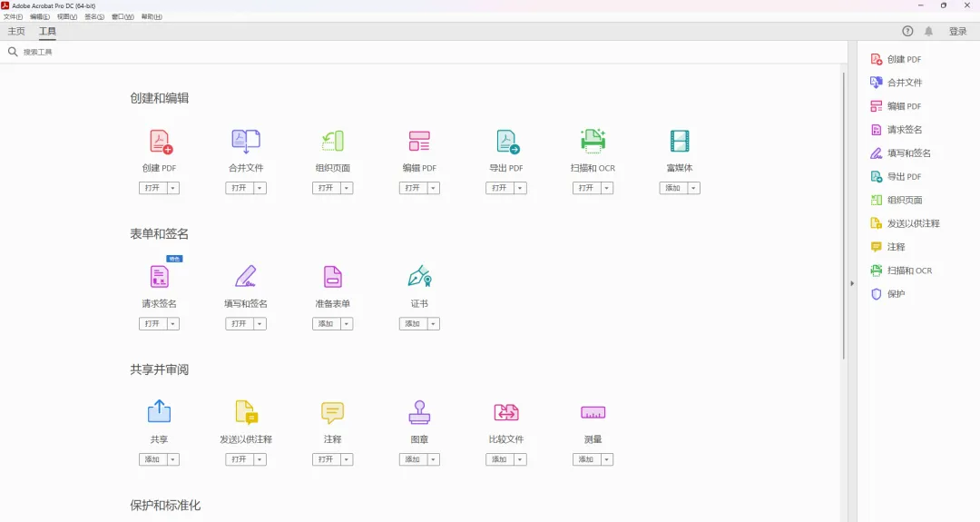Expand dropdown arrow beside 创建 PDF 打开
The image size is (980, 522).
coord(173,188)
